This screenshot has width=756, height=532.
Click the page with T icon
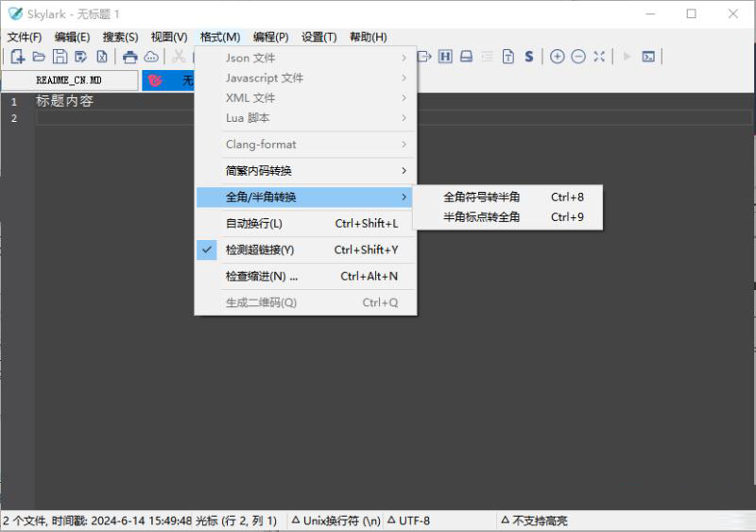click(x=508, y=57)
